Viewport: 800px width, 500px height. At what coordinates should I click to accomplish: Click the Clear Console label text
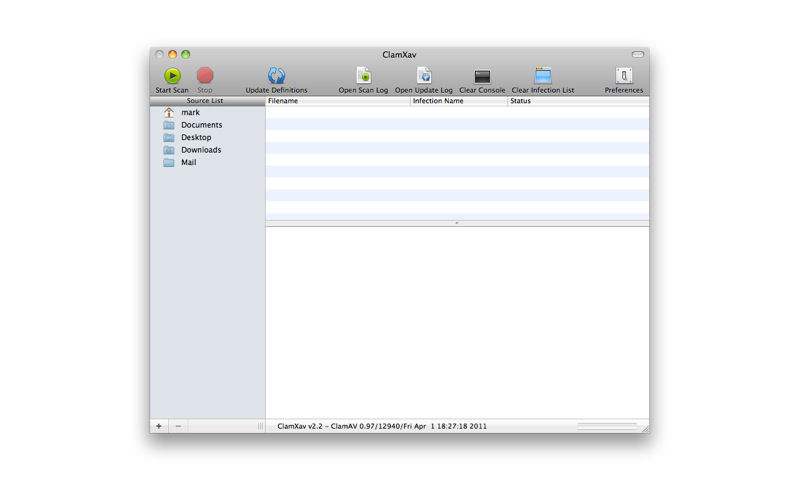pyautogui.click(x=482, y=90)
